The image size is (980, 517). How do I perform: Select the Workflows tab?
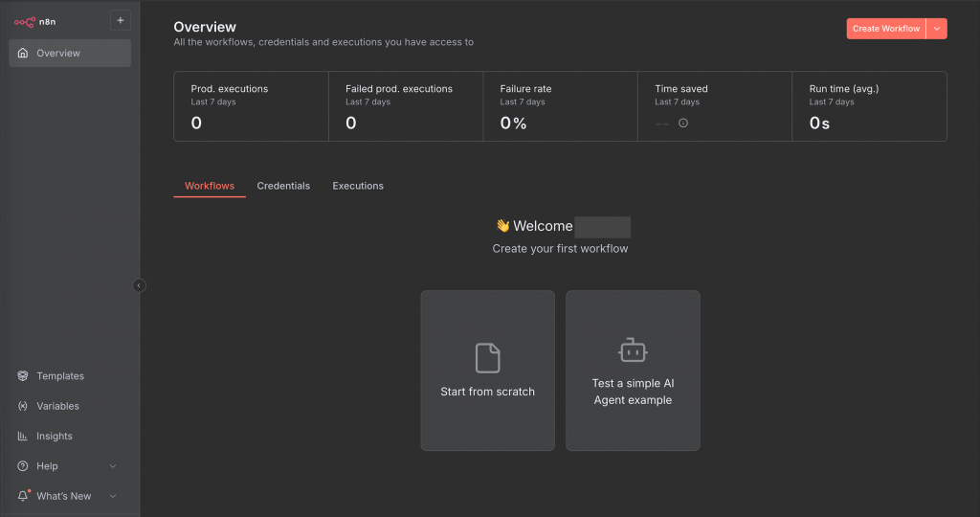click(x=210, y=186)
